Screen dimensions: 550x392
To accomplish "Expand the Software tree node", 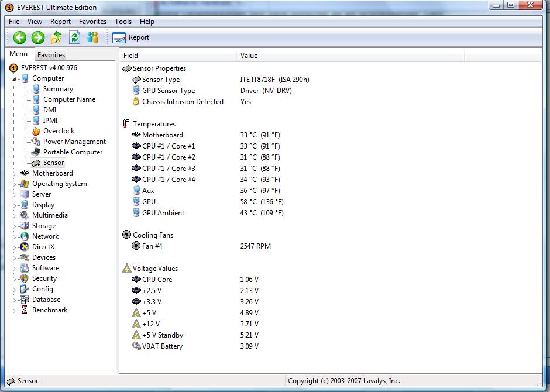I will pos(15,268).
